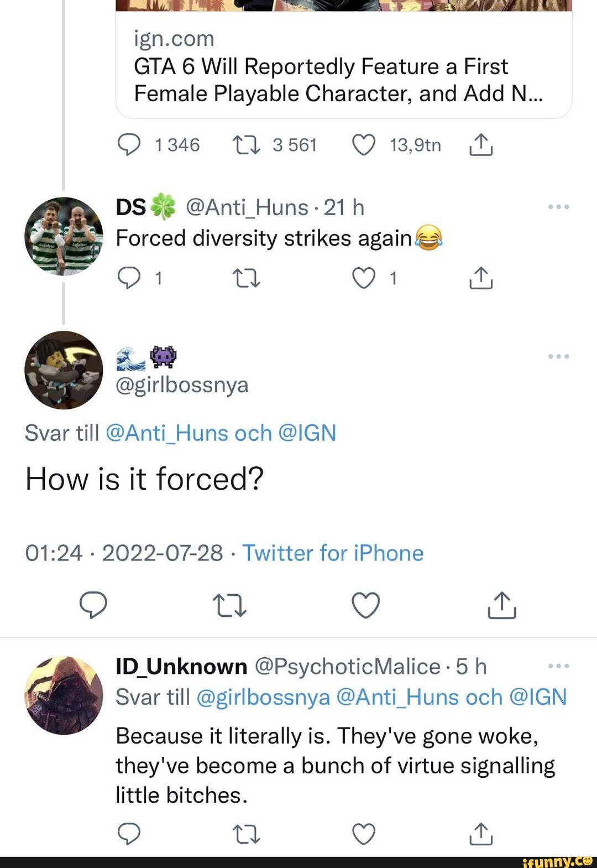Like DS's 'Forced diversity strikes again' tweet
Screen dimensions: 597x868
364,278
